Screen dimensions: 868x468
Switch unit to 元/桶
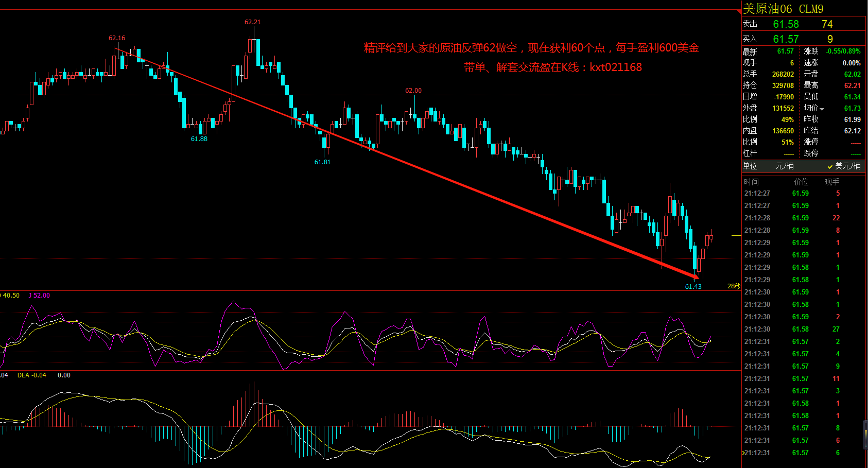click(785, 166)
